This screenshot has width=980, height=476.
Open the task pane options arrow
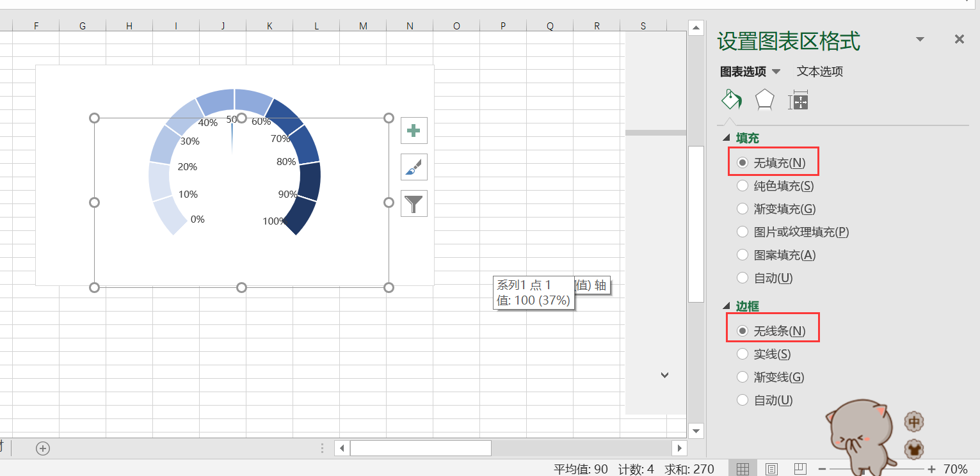pyautogui.click(x=920, y=39)
